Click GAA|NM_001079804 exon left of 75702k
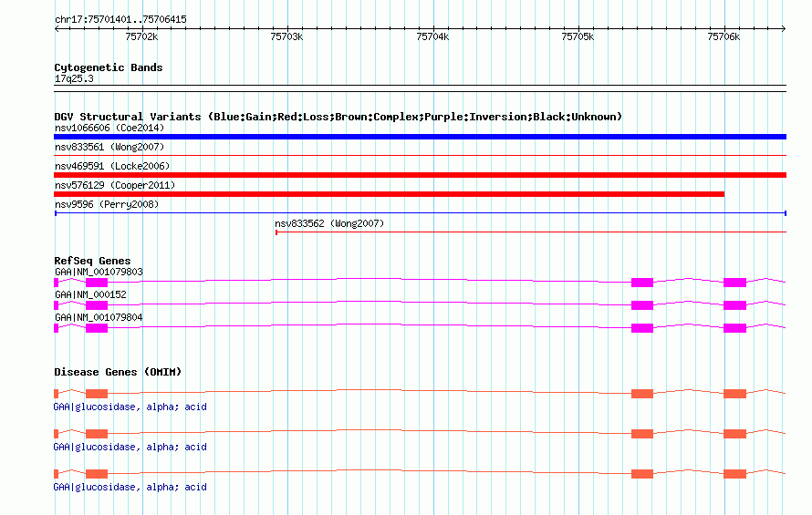 point(97,327)
